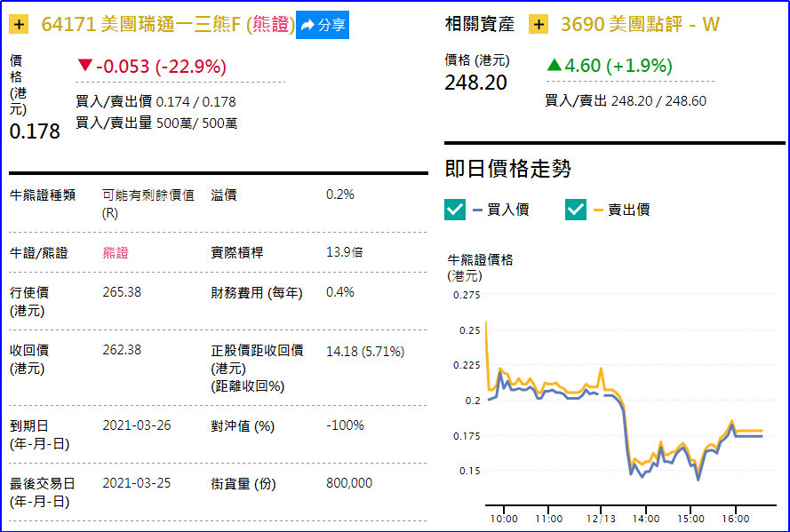Click the strike price value 265.38
790x532 pixels.
coord(122,292)
